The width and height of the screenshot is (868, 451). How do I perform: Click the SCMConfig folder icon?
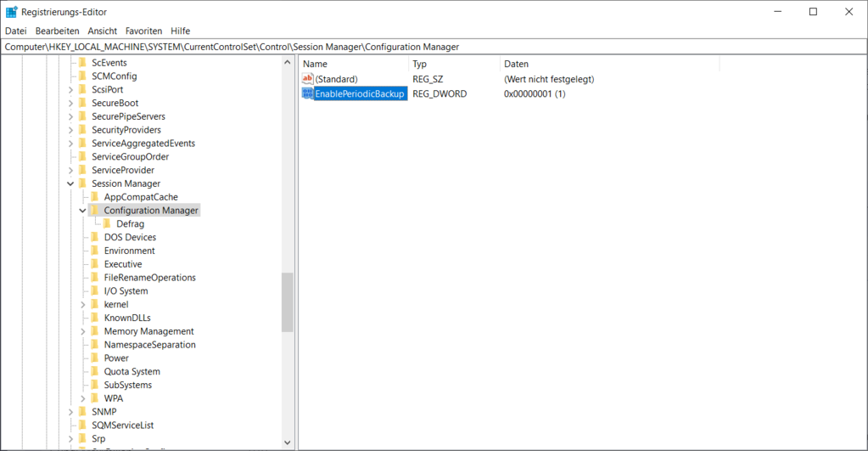point(83,76)
